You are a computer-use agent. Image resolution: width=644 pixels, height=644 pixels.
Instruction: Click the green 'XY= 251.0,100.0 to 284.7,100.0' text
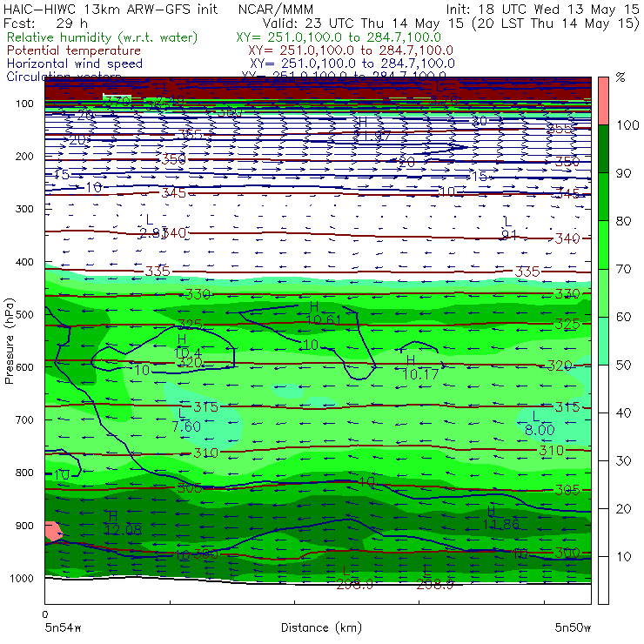339,37
